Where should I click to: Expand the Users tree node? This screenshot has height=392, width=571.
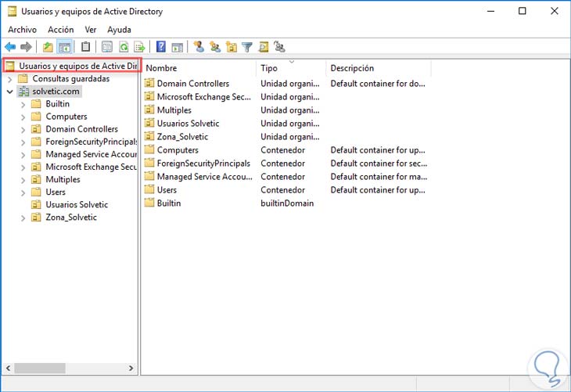click(23, 192)
